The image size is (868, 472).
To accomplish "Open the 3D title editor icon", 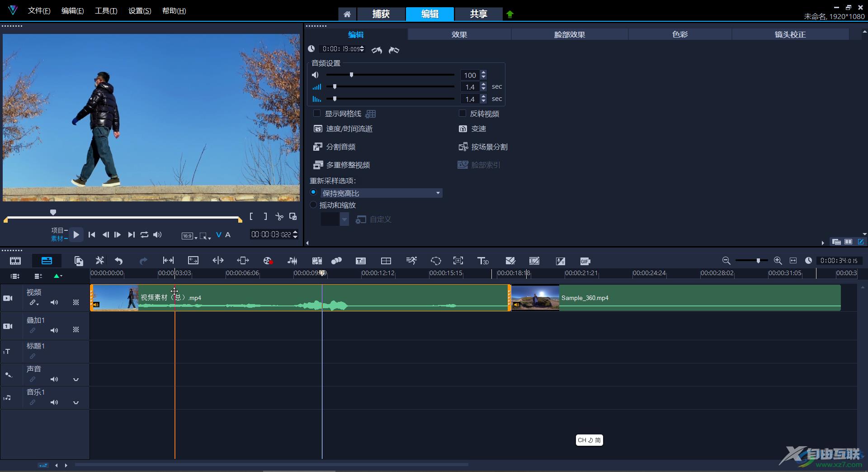I will (483, 261).
